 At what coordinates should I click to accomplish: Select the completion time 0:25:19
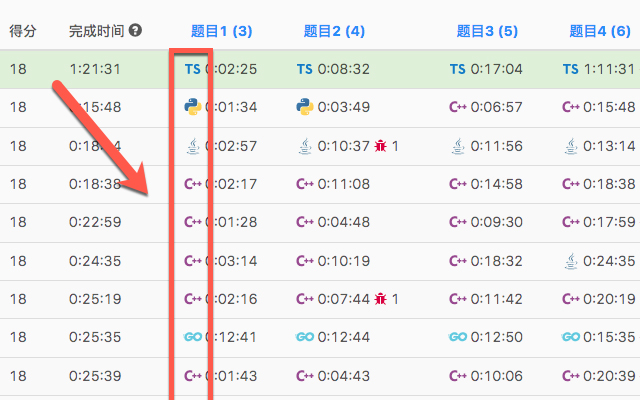(x=95, y=299)
